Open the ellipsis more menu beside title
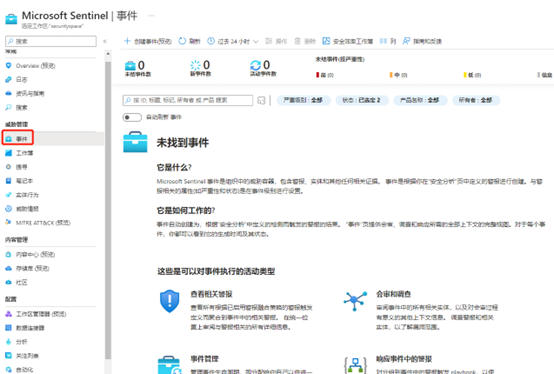 [151, 16]
